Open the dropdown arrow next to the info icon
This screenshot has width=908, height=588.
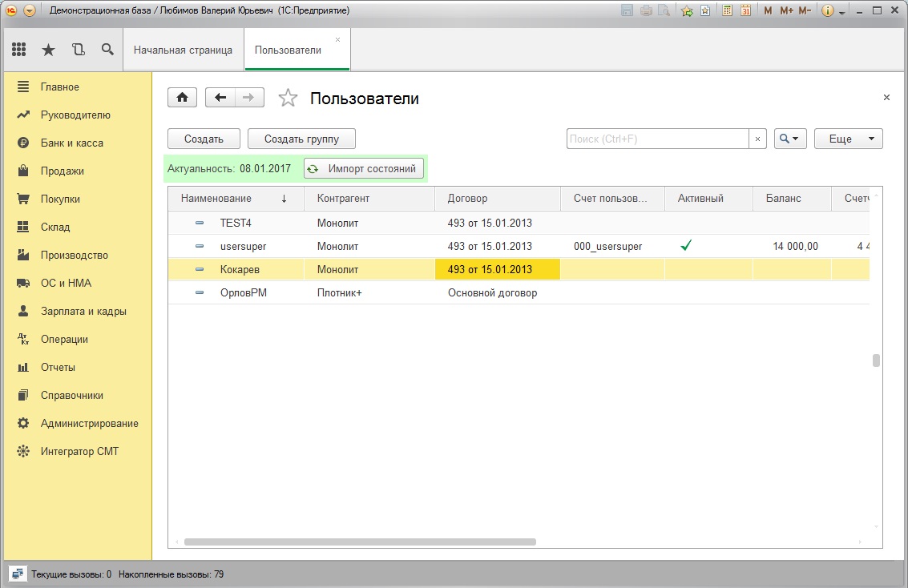click(x=842, y=11)
